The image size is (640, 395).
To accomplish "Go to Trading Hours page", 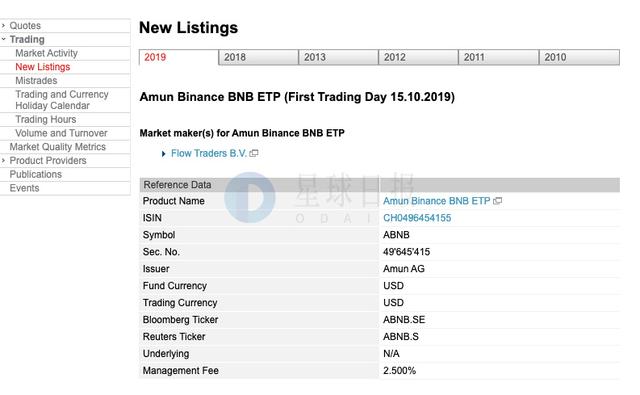I will tap(45, 120).
